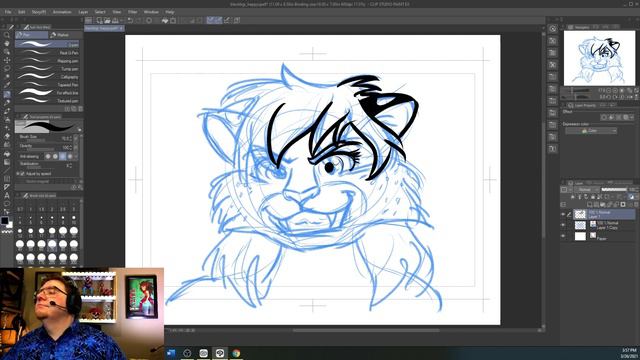Select the Move layer tool
Image resolution: width=640 pixels, height=360 pixels.
[x=7, y=60]
